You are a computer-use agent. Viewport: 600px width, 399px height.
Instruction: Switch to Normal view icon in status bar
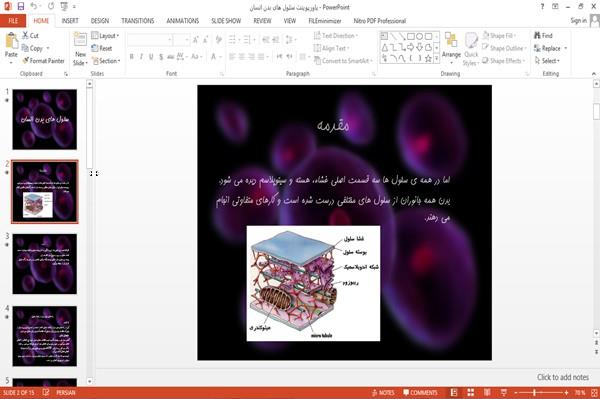(454, 392)
